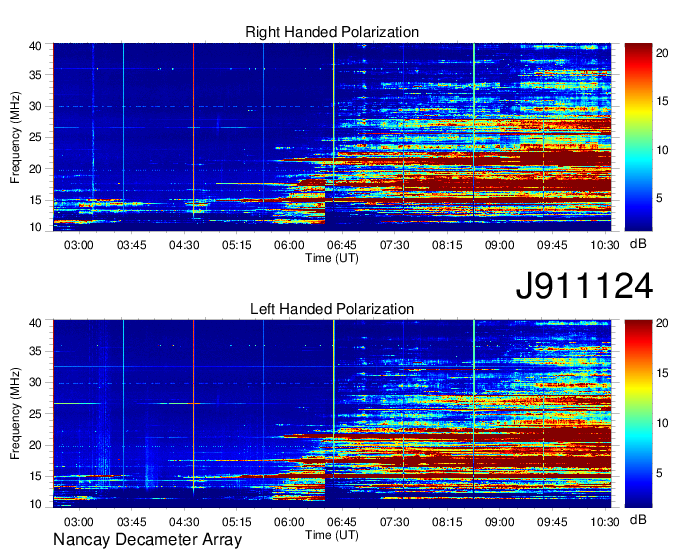Click 03:00 tick on upper plot time axis
Viewport: 680px width, 552px height.
pos(78,245)
